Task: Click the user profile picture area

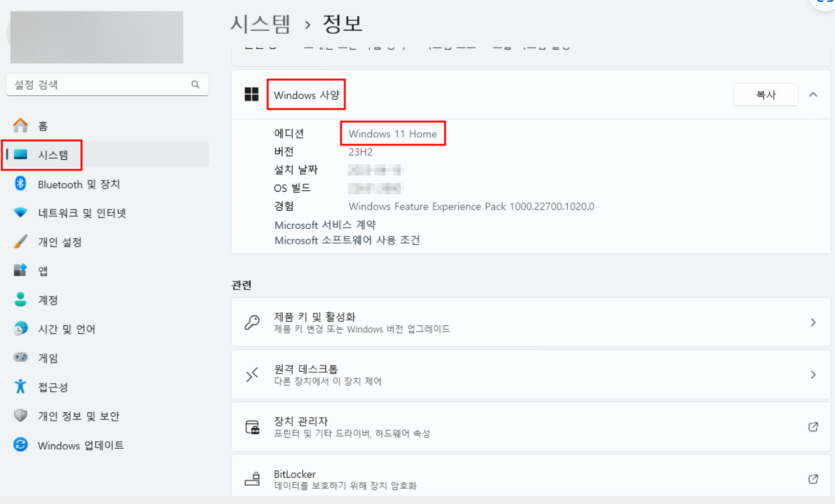Action: click(97, 37)
